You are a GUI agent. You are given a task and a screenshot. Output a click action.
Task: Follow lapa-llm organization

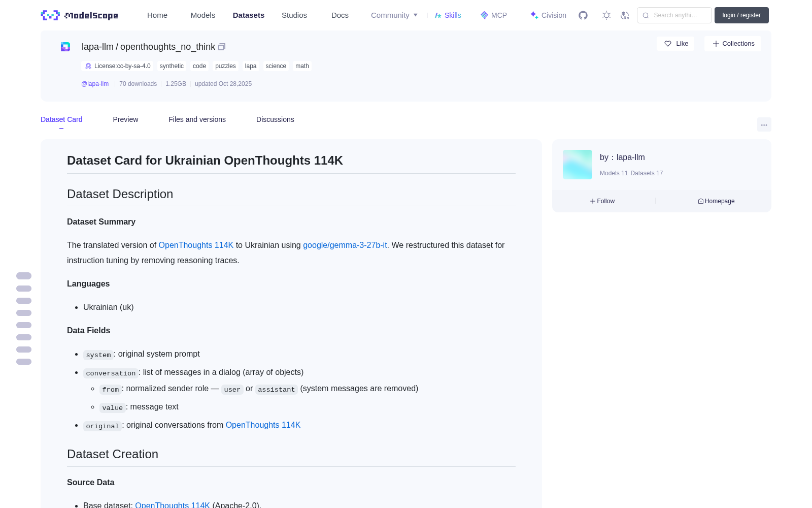coord(602,201)
